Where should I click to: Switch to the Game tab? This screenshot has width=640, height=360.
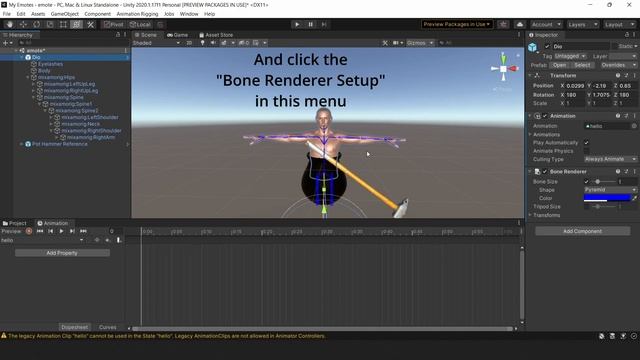coord(178,35)
